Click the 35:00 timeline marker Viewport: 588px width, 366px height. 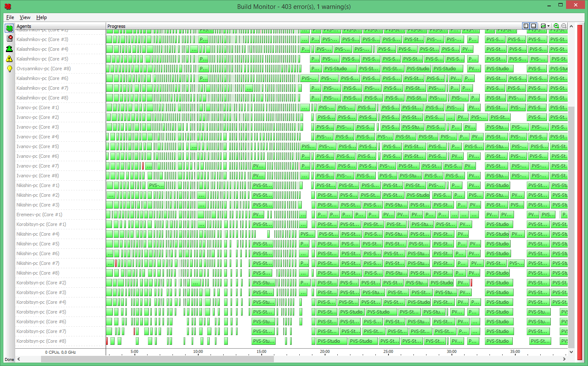tap(515, 352)
